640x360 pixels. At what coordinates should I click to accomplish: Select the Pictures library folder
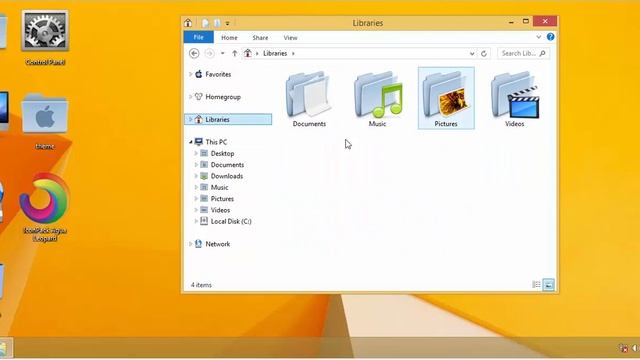(446, 98)
